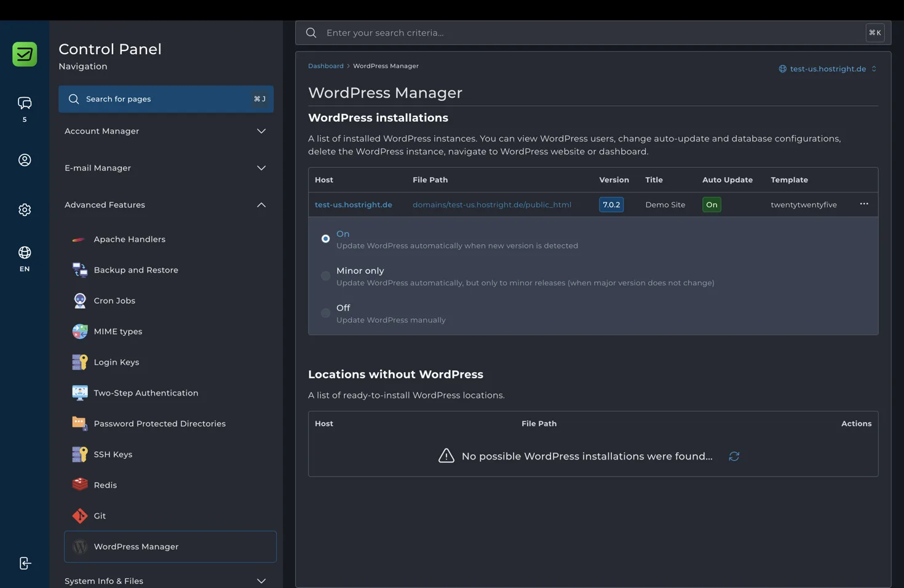The height and width of the screenshot is (588, 904).
Task: Follow the Dashboard breadcrumb link
Action: pyautogui.click(x=325, y=66)
